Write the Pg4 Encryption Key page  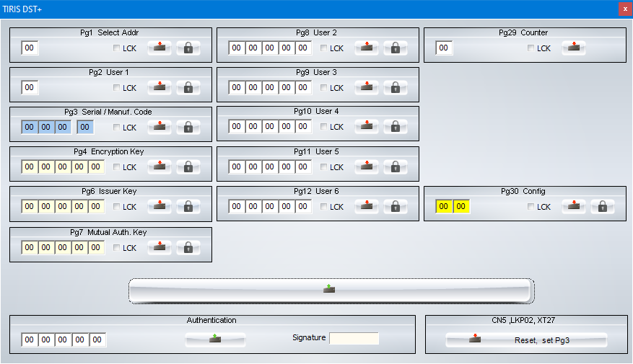[160, 167]
